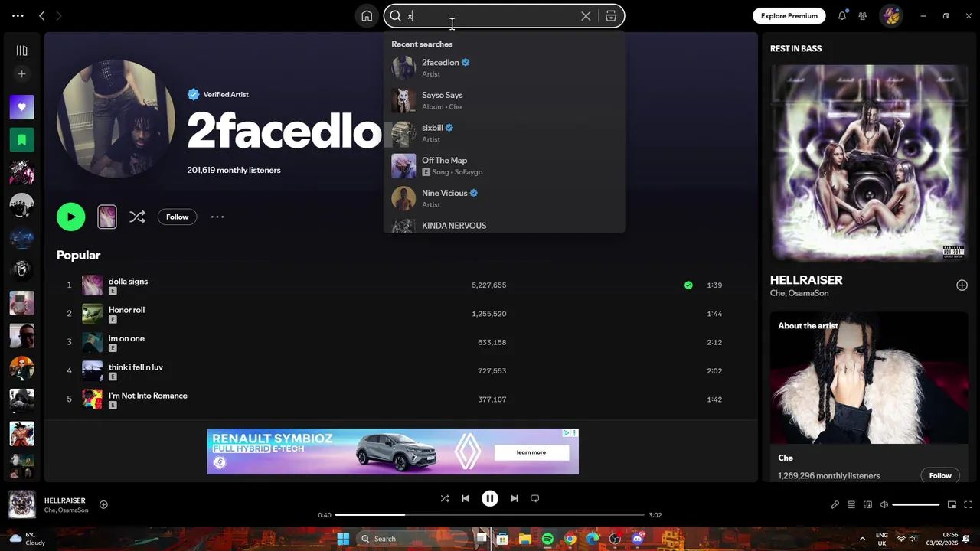Follow Che in About the artist card

[x=940, y=475]
